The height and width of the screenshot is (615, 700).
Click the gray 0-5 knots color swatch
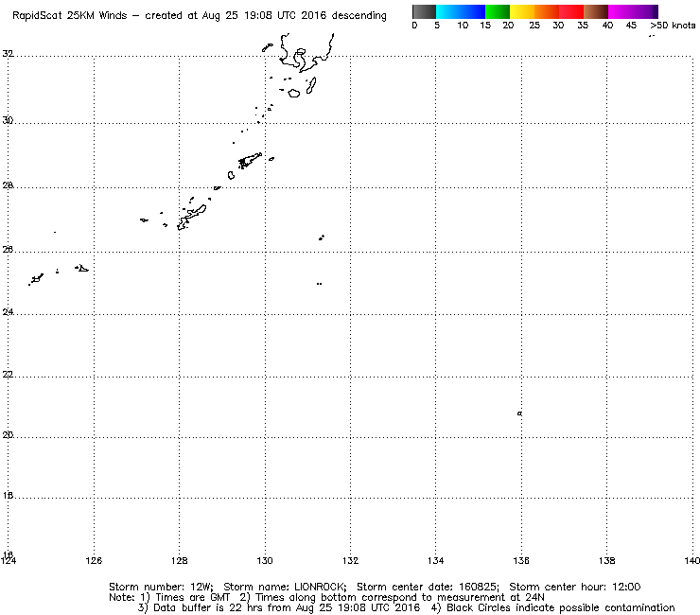[x=424, y=11]
